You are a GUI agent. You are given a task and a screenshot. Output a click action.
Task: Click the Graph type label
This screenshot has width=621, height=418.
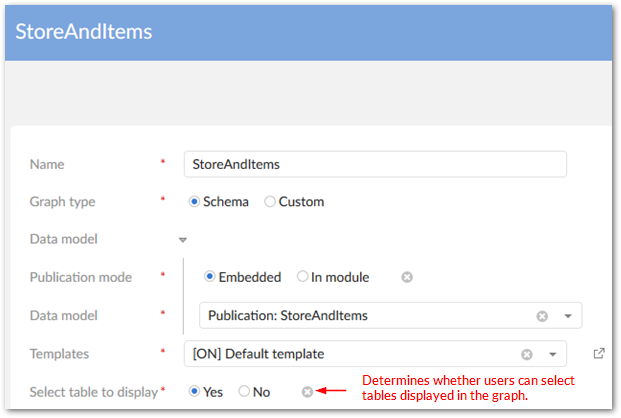tap(63, 201)
